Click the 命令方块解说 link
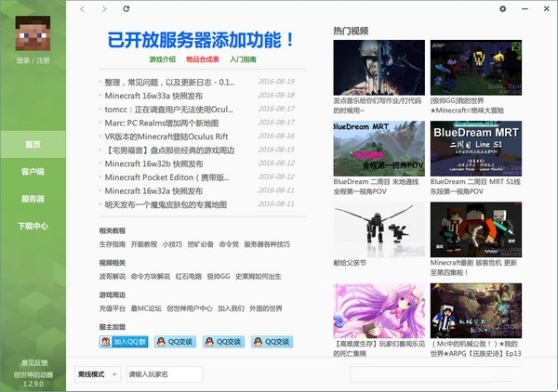This screenshot has width=558, height=392. [150, 277]
